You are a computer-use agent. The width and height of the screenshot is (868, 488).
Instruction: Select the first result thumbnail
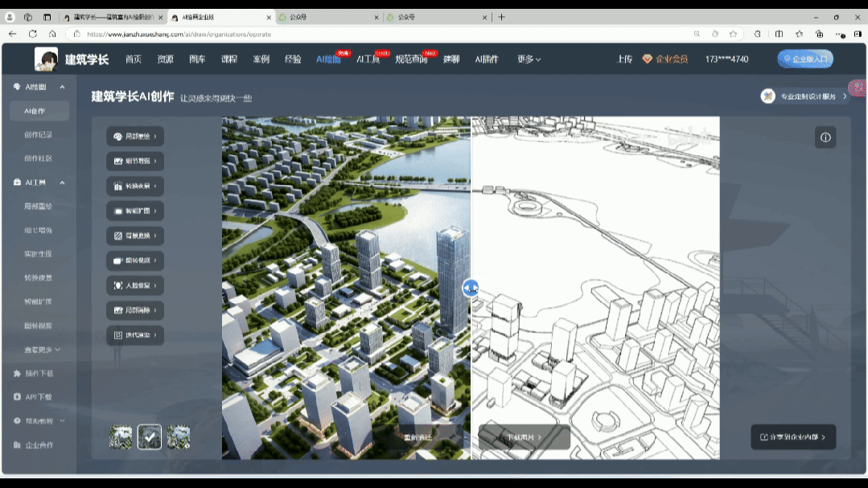121,437
